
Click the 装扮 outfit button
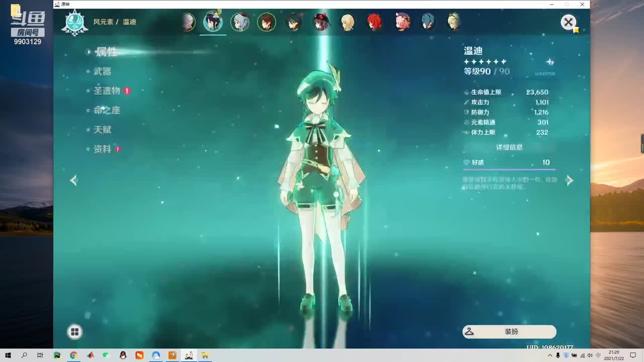pos(509,331)
